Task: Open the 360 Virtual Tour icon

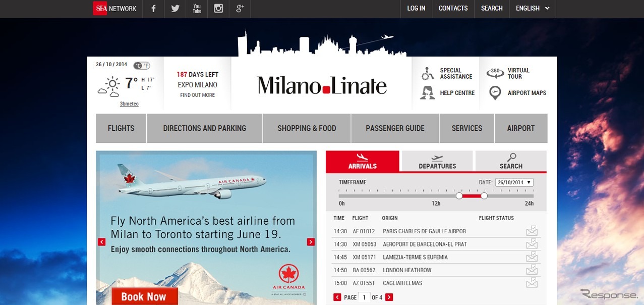Action: (495, 73)
